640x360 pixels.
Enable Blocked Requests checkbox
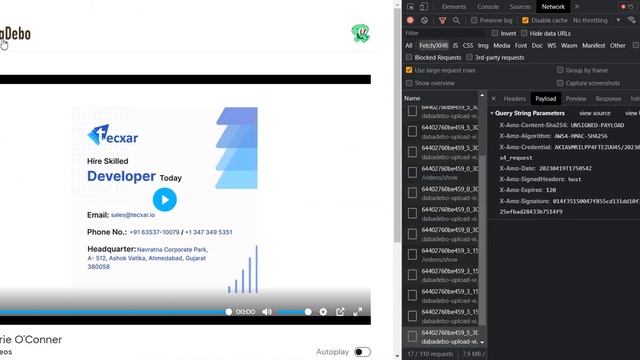coord(409,57)
